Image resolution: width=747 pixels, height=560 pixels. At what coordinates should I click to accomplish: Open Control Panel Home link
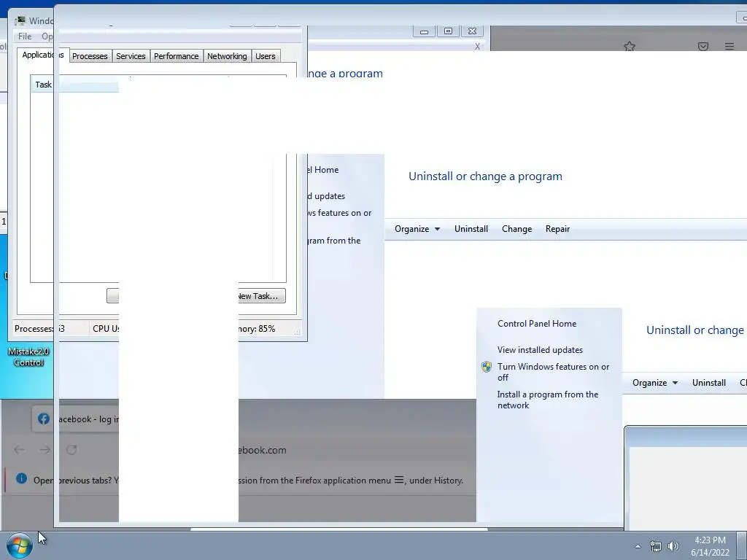click(x=537, y=324)
